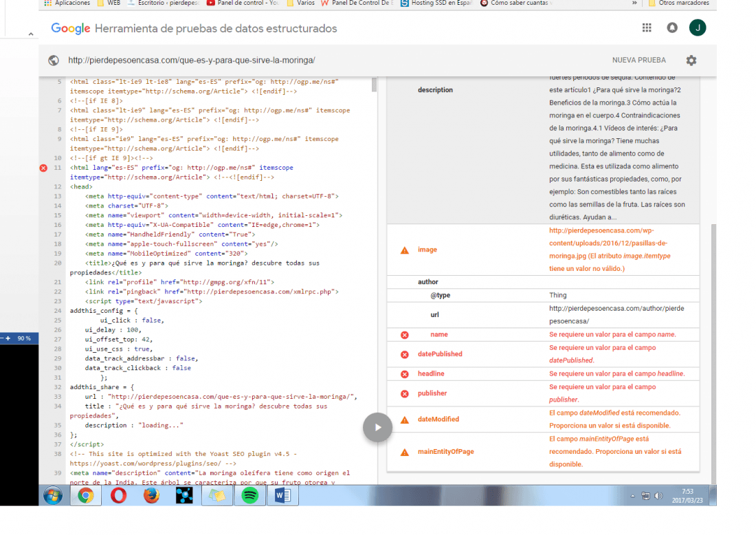Viewport: 756px width, 535px height.
Task: Open the WEB bookmarks folder
Action: click(x=109, y=3)
